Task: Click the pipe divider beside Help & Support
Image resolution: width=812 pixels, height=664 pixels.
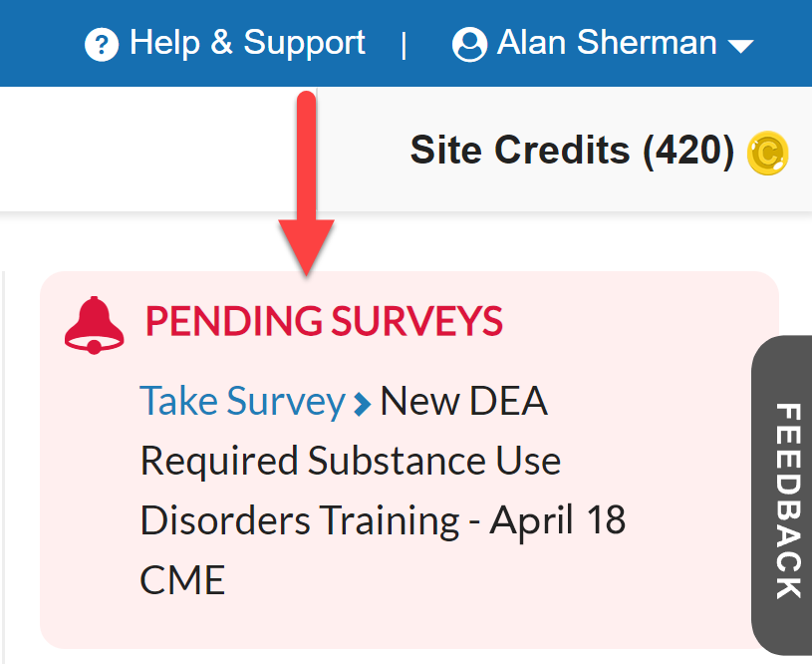Action: click(x=404, y=45)
